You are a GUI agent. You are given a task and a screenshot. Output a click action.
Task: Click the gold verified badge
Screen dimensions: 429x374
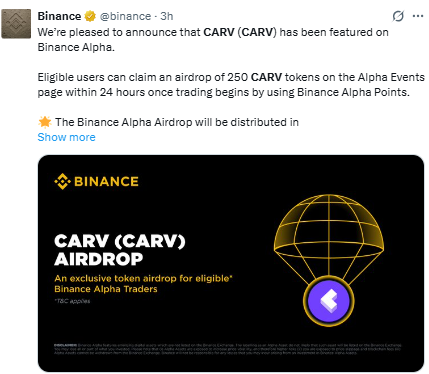[90, 16]
